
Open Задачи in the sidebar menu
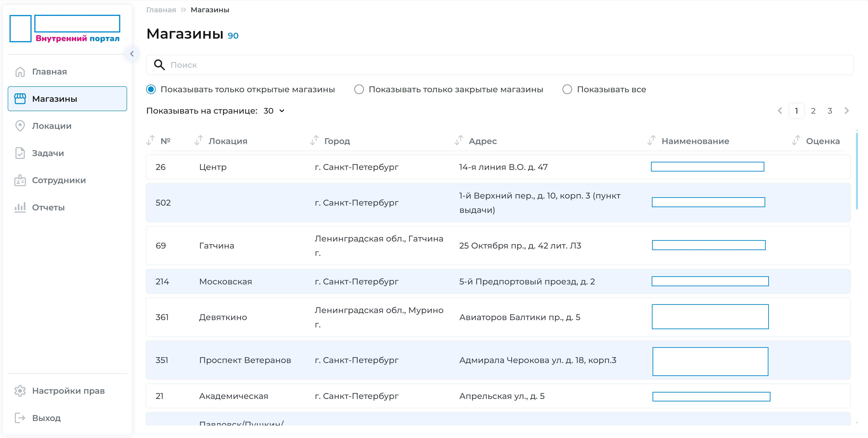(x=68, y=153)
